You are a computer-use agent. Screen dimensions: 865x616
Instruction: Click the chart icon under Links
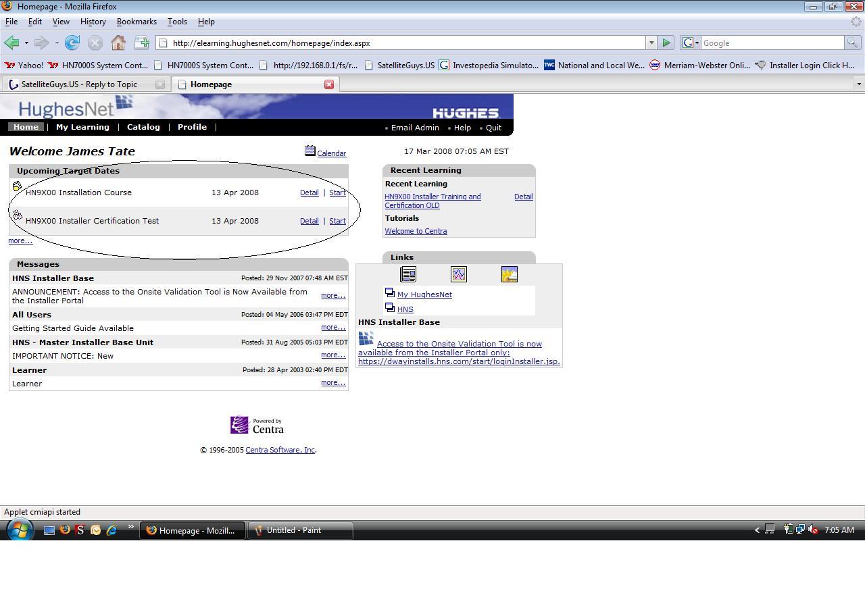tap(459, 274)
